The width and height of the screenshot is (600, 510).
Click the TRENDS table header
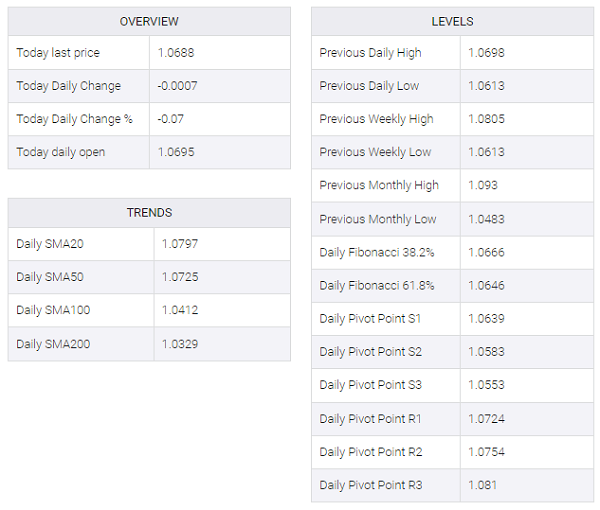[149, 213]
